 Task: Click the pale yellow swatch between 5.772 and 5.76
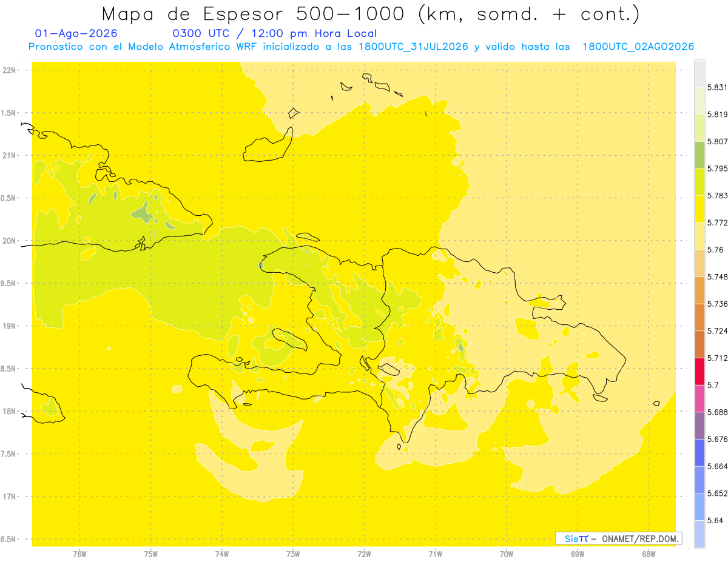click(x=699, y=235)
